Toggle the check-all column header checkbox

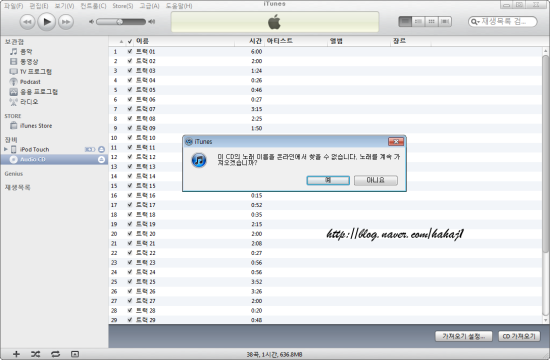point(130,41)
